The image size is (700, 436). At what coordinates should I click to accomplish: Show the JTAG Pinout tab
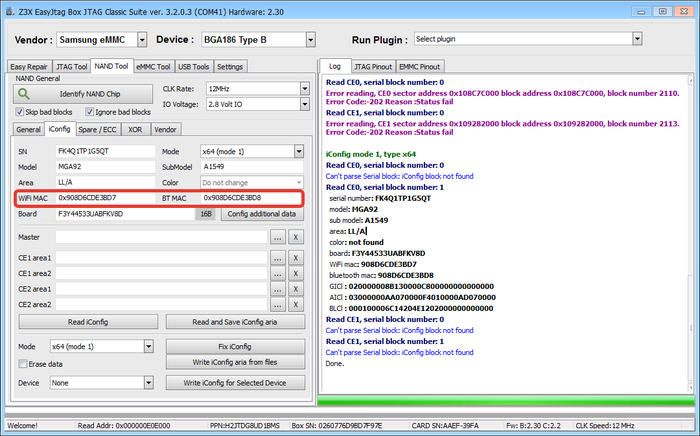coord(373,66)
